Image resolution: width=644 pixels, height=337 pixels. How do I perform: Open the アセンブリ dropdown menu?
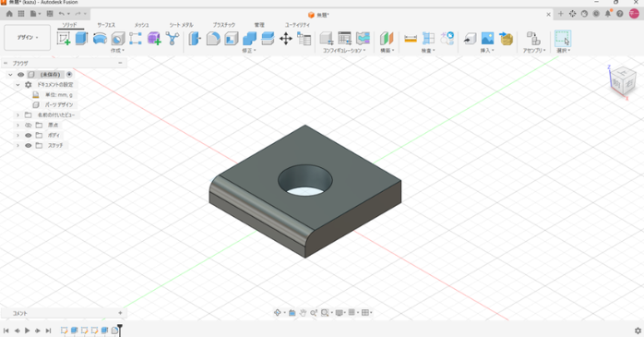coord(534,51)
